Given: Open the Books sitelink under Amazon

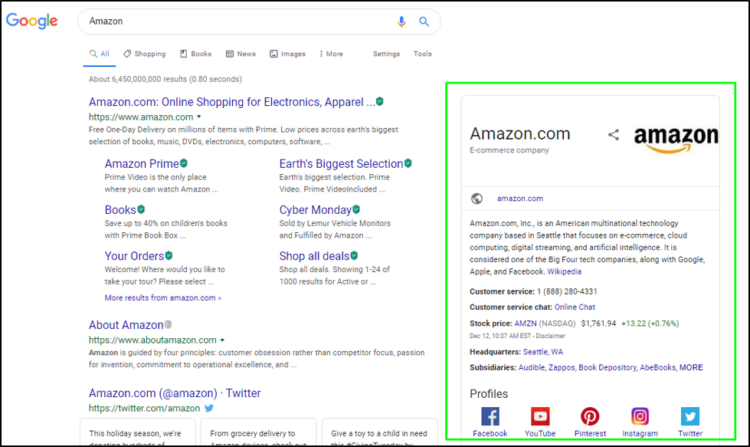Looking at the screenshot, I should point(121,210).
